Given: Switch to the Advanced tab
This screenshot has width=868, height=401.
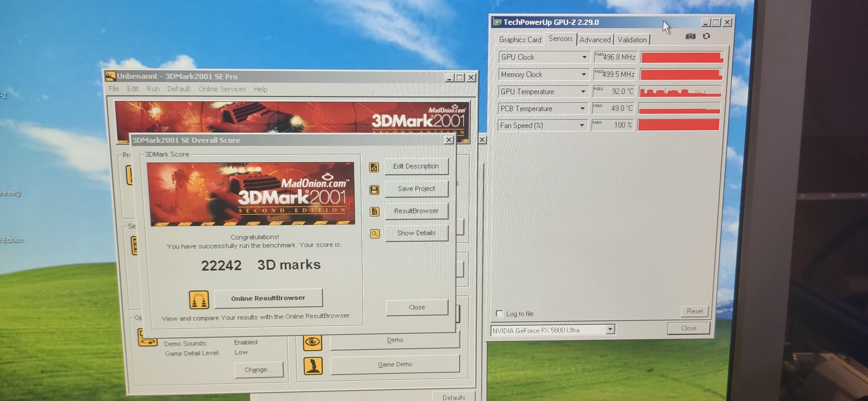Looking at the screenshot, I should tap(595, 40).
